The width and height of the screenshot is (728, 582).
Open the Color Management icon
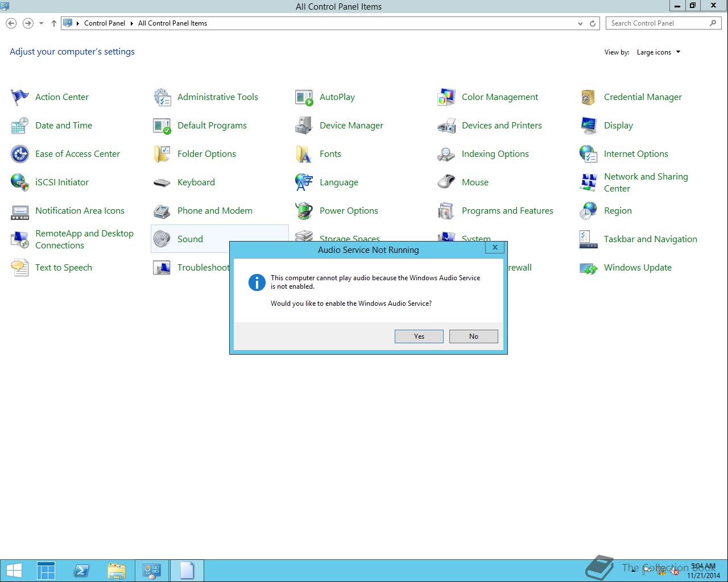446,97
